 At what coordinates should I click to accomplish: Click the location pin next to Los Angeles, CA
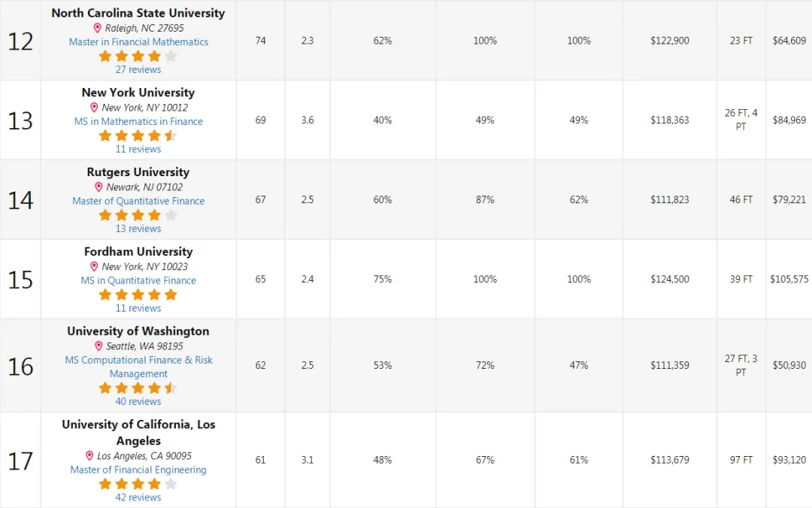pyautogui.click(x=89, y=456)
